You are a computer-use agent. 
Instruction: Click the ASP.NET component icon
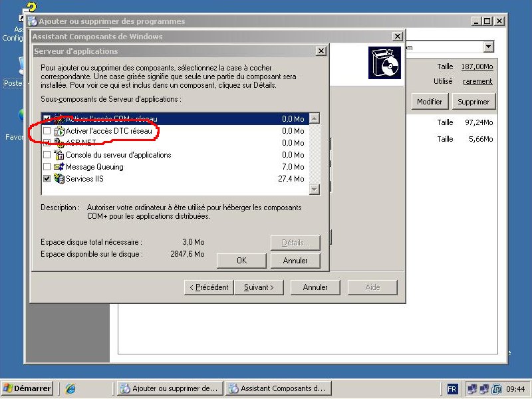(x=59, y=143)
